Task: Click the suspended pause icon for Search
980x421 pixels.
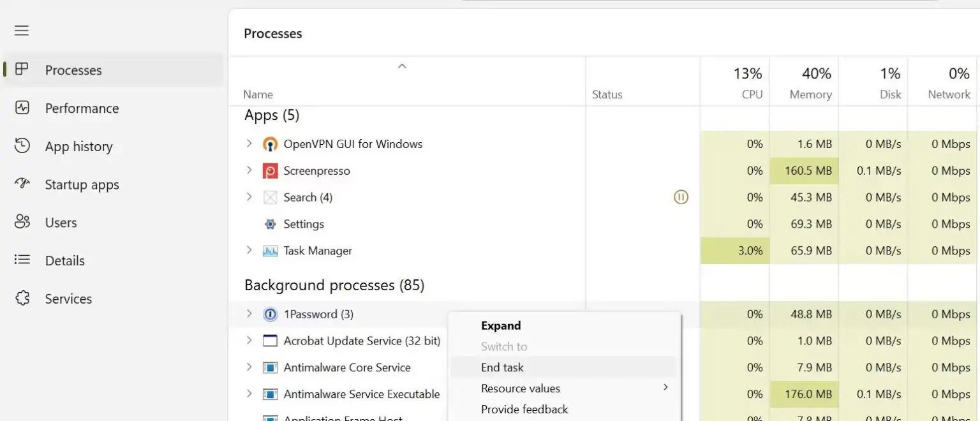Action: coord(681,198)
